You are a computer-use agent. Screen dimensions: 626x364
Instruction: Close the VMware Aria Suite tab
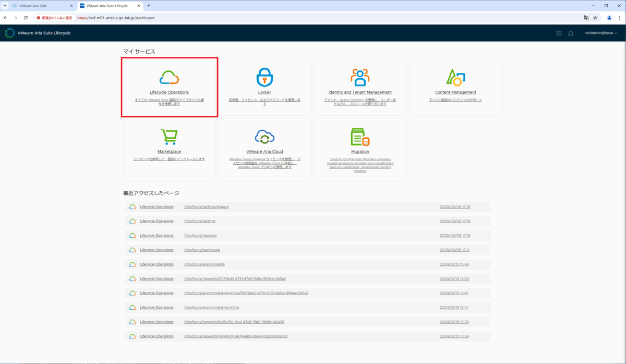pyautogui.click(x=71, y=6)
